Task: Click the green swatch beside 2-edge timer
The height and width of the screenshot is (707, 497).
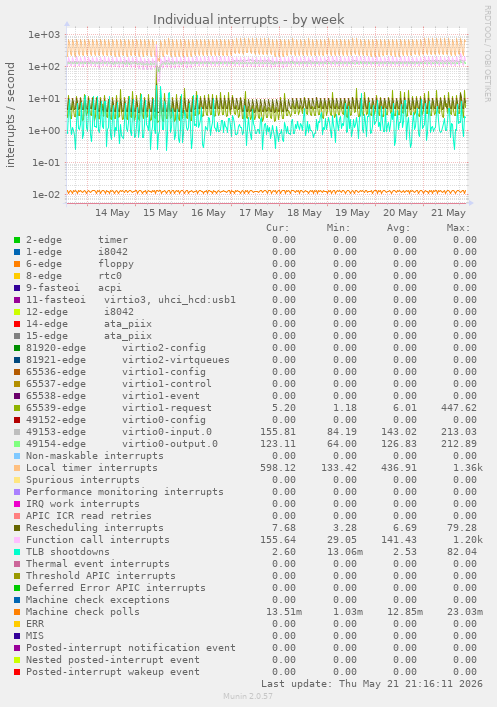Action: [17, 240]
